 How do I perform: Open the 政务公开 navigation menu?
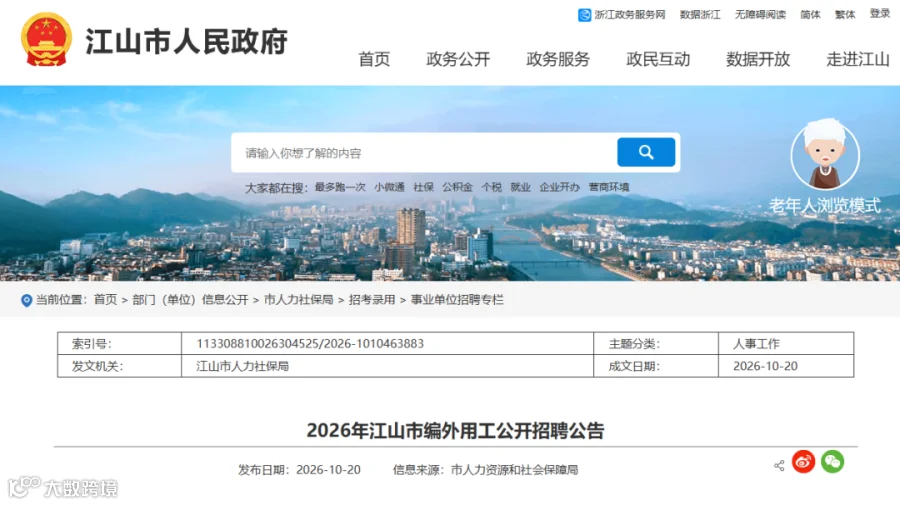(x=458, y=59)
